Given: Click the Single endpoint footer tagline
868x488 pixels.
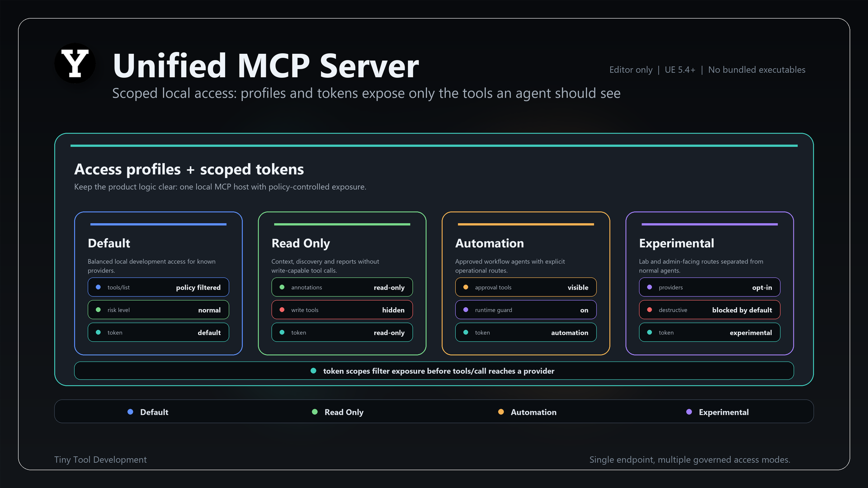Looking at the screenshot, I should pyautogui.click(x=690, y=460).
